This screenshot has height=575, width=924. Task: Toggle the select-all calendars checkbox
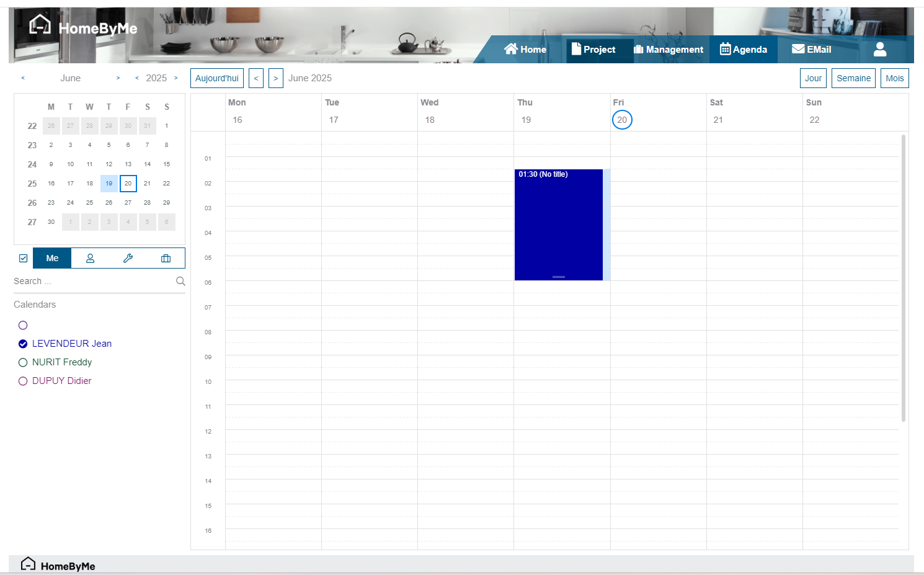(24, 258)
